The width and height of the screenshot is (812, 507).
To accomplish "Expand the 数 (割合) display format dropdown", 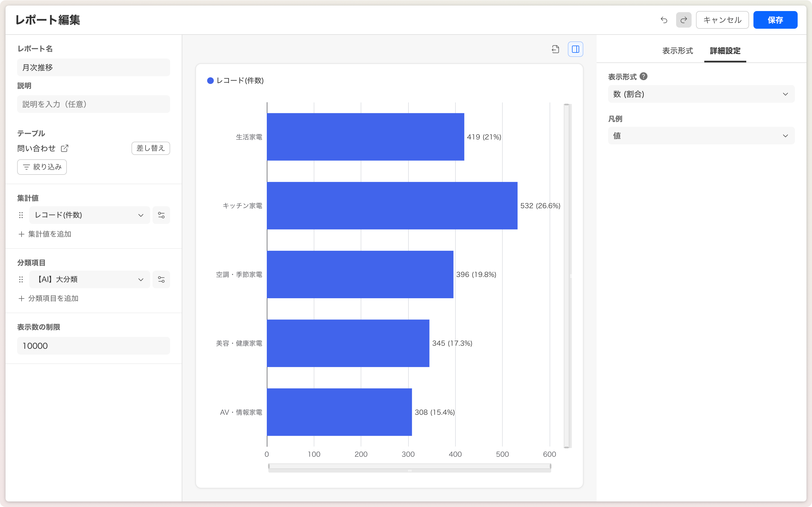I will point(701,94).
